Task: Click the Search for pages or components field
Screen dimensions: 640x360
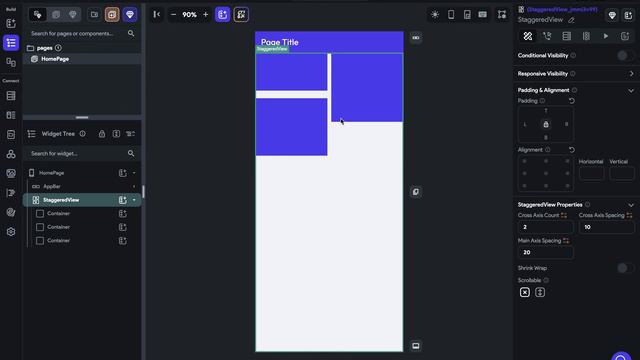Action: 82,33
